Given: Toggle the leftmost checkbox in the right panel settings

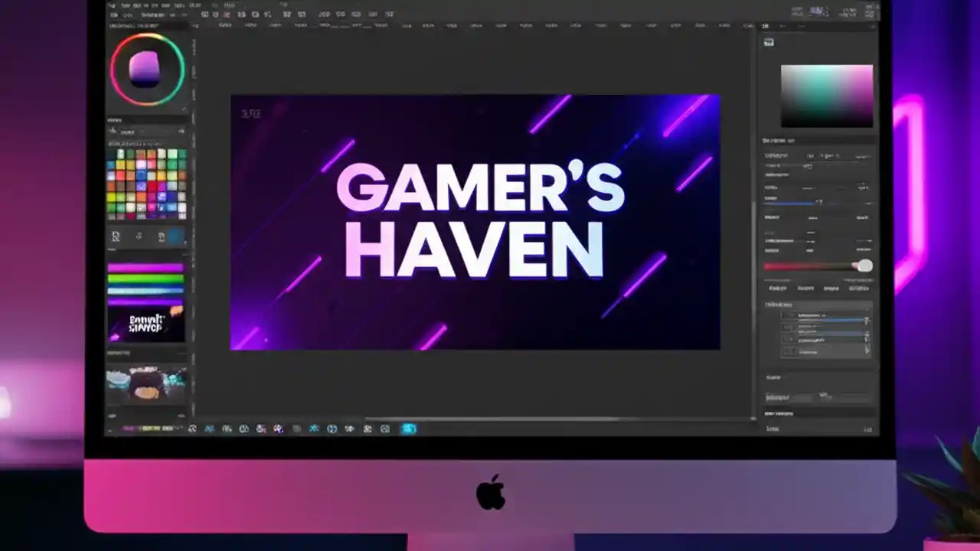Looking at the screenshot, I should [788, 315].
